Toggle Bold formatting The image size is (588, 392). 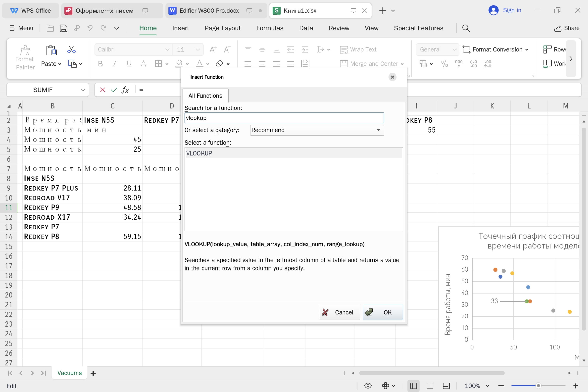[100, 64]
